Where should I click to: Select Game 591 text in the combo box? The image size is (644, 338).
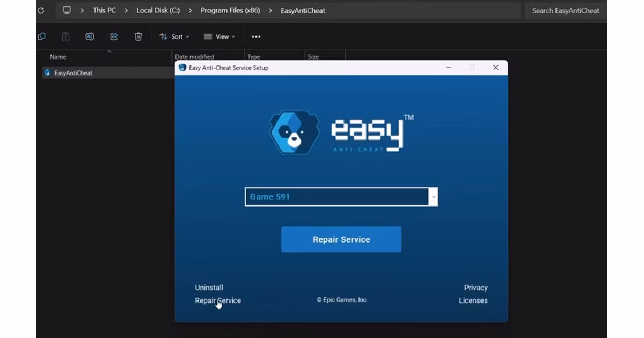[x=269, y=197]
